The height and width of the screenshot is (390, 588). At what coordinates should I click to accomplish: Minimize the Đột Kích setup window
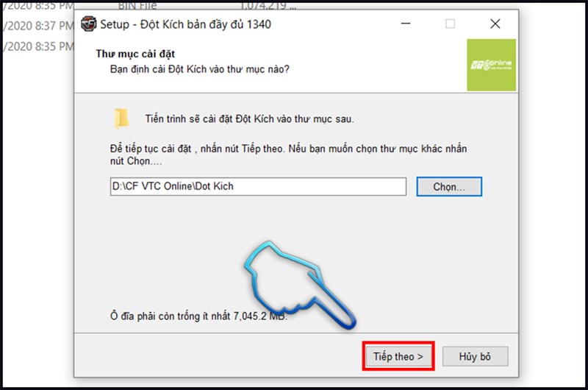click(406, 24)
